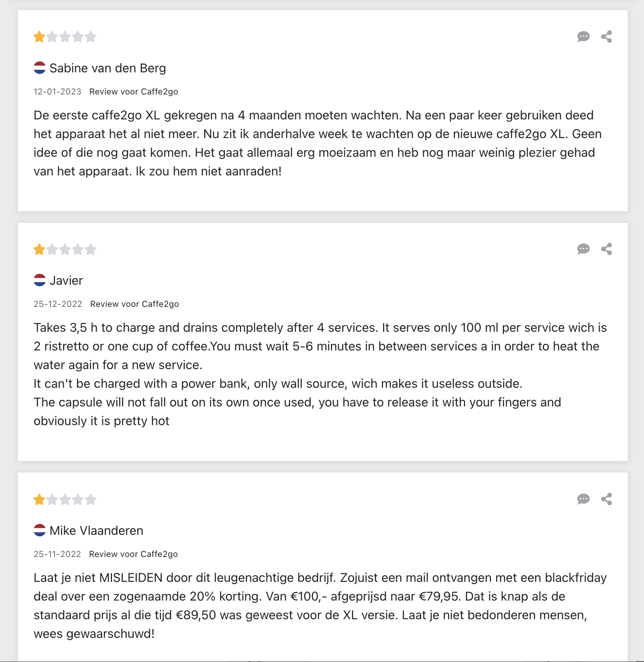Click 'Review voor Caffe2go' dated 25-12-2022
The image size is (644, 662).
(x=134, y=304)
